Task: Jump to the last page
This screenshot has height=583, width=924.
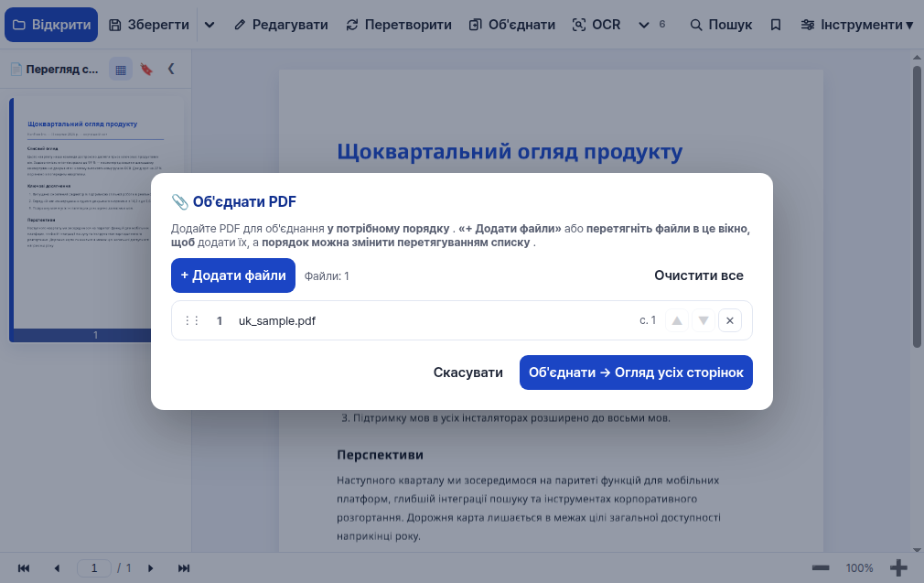Action: tap(184, 568)
